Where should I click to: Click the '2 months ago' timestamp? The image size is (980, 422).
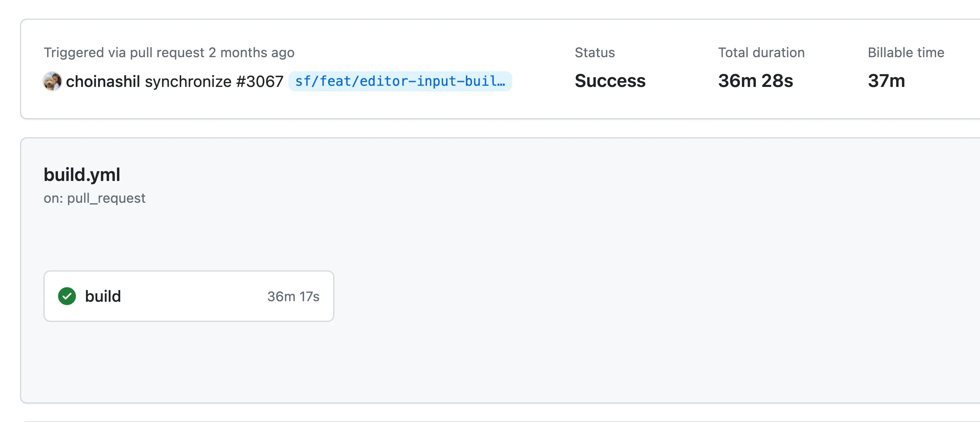(251, 52)
